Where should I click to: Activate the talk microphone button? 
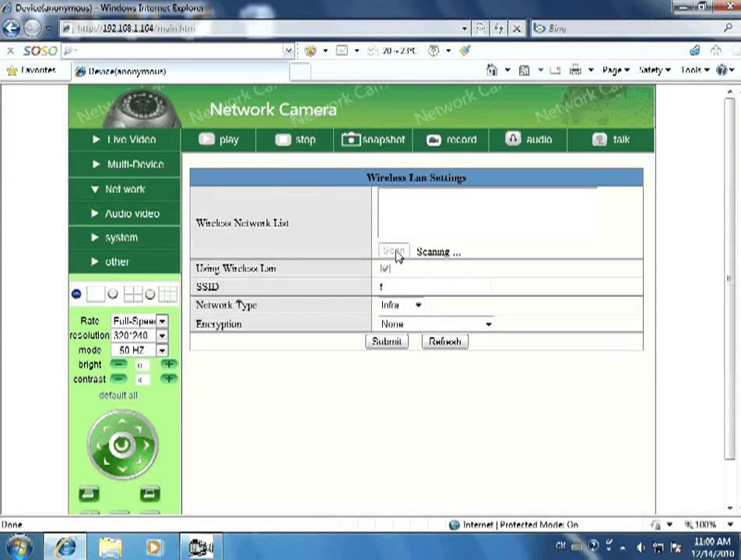pyautogui.click(x=610, y=139)
